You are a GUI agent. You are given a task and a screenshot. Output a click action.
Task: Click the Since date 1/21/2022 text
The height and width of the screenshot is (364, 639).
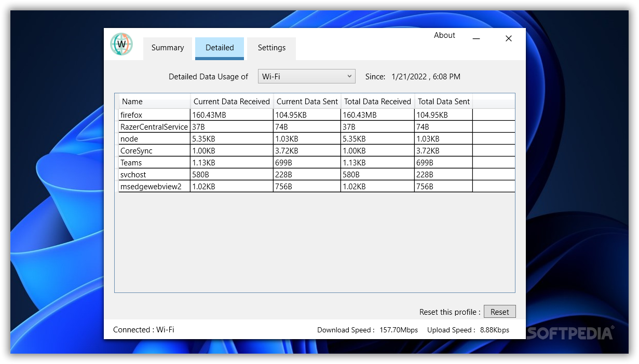[426, 77]
